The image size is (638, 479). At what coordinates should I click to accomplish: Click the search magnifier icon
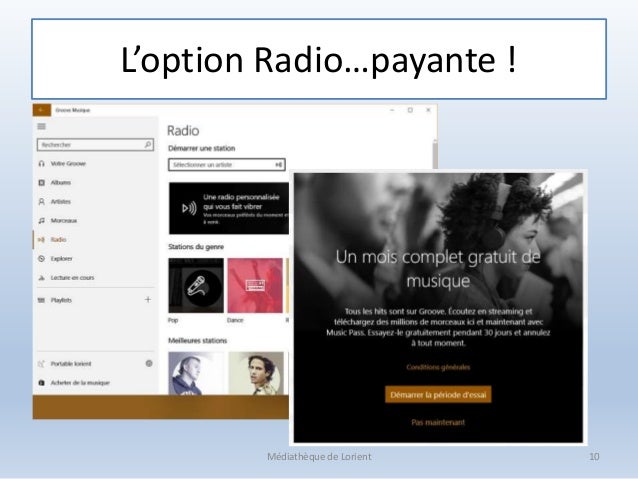coord(148,144)
